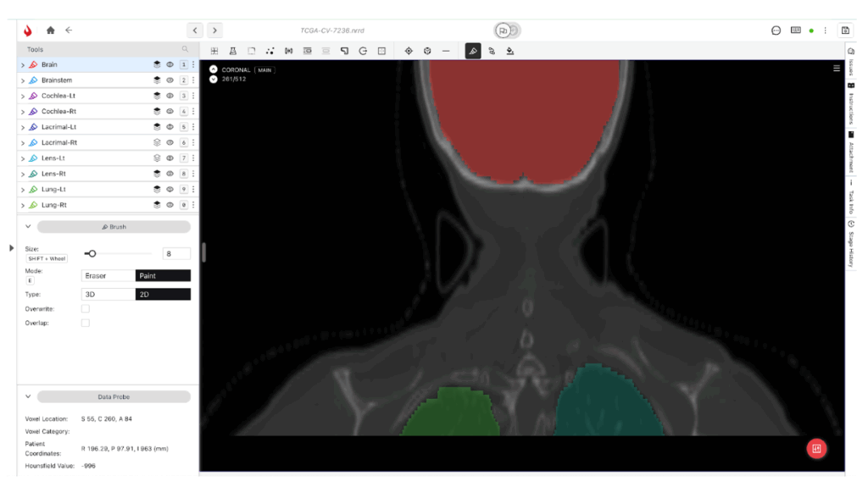Expand the Lacrimal-Lt tool row
Viewport: 868px width, 487px height.
(x=23, y=127)
